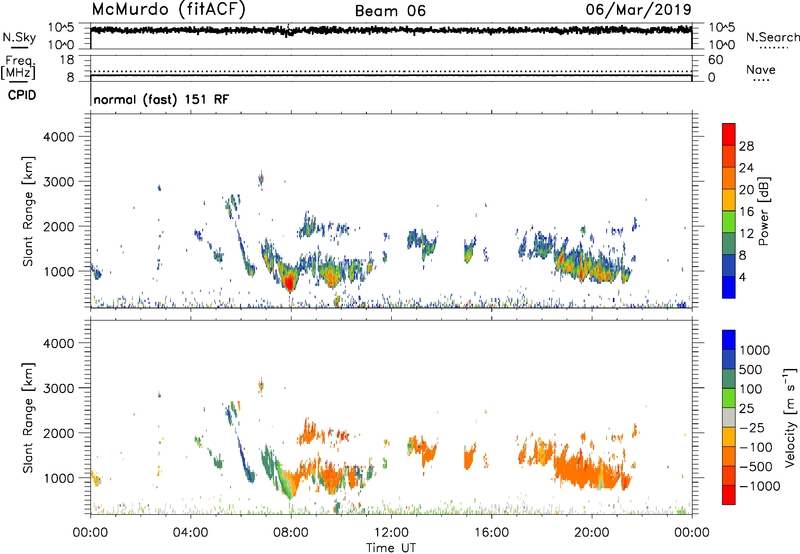This screenshot has height=554, width=800.
Task: Click Slant Range label of velocity panel
Action: coord(29,418)
